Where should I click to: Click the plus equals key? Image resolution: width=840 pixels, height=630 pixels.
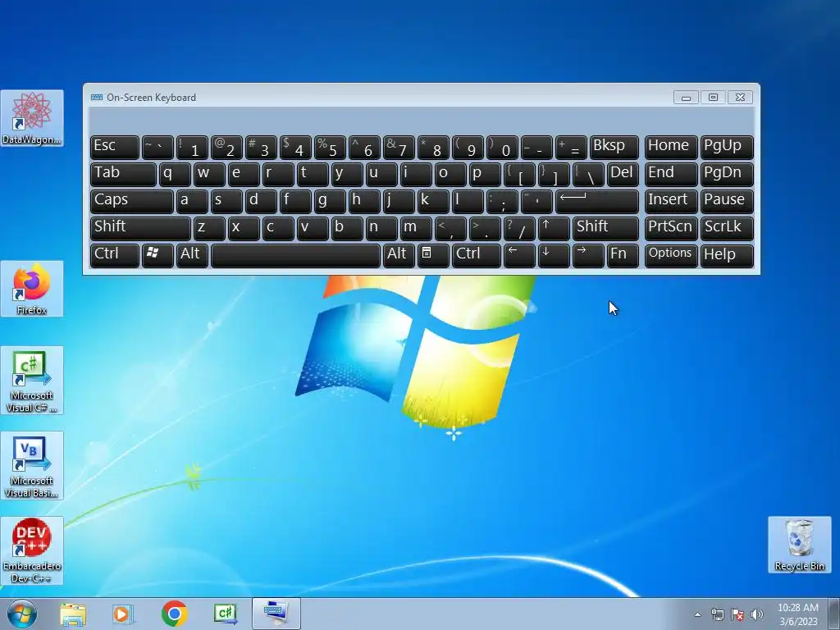click(571, 148)
